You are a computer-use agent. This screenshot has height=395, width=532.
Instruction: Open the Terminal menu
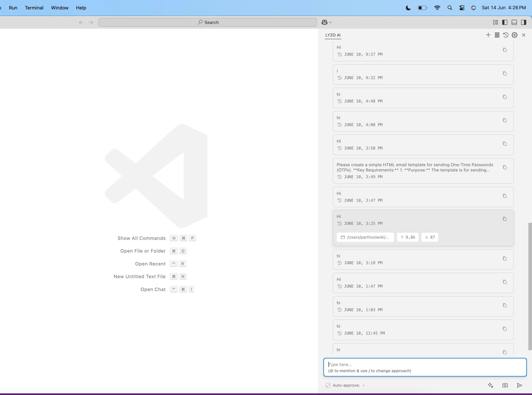(34, 8)
